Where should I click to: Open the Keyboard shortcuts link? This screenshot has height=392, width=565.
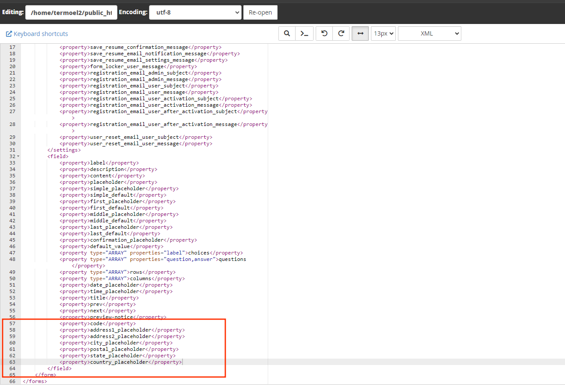click(x=37, y=34)
